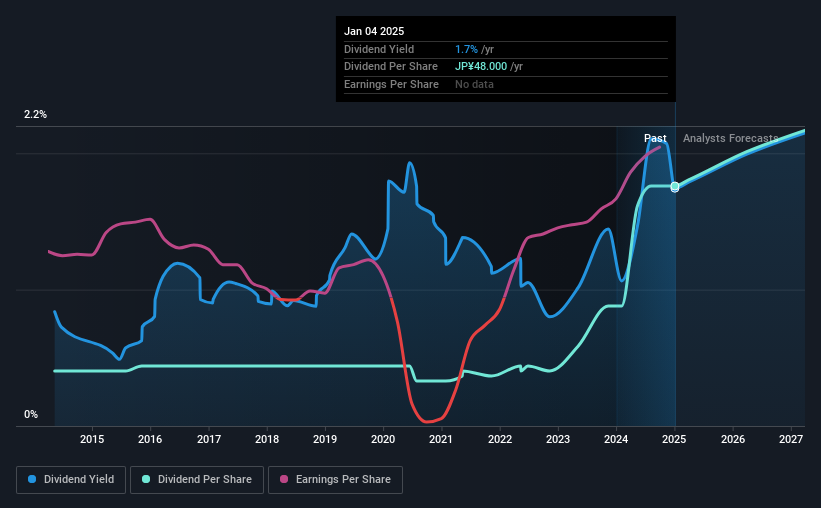The height and width of the screenshot is (508, 821).
Task: Toggle the Dividend Per Share legend button
Action: coord(197,480)
